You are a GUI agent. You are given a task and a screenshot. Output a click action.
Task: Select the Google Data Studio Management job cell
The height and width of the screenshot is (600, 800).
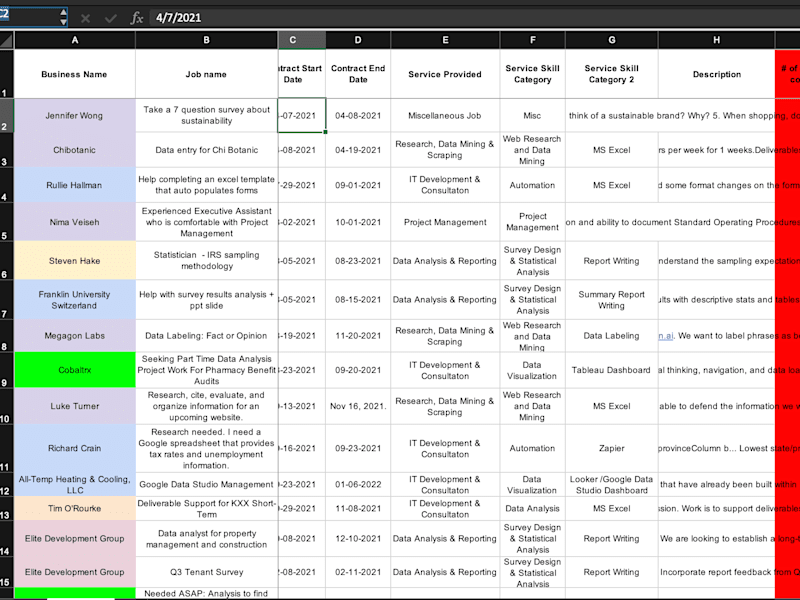click(x=207, y=484)
